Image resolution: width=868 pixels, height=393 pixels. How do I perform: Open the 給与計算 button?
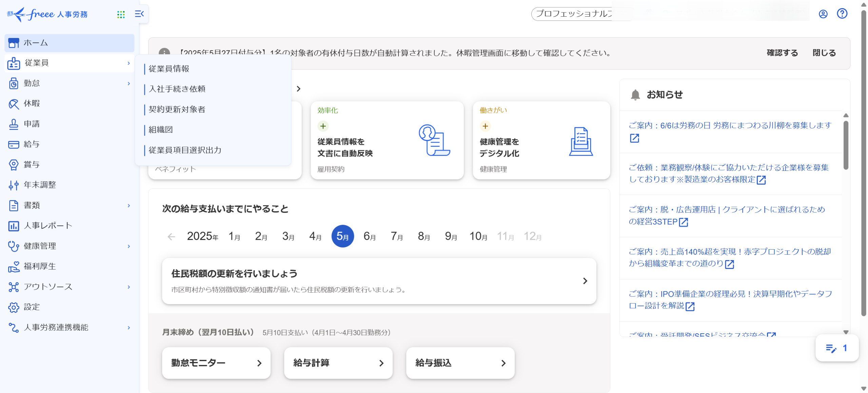coord(338,363)
